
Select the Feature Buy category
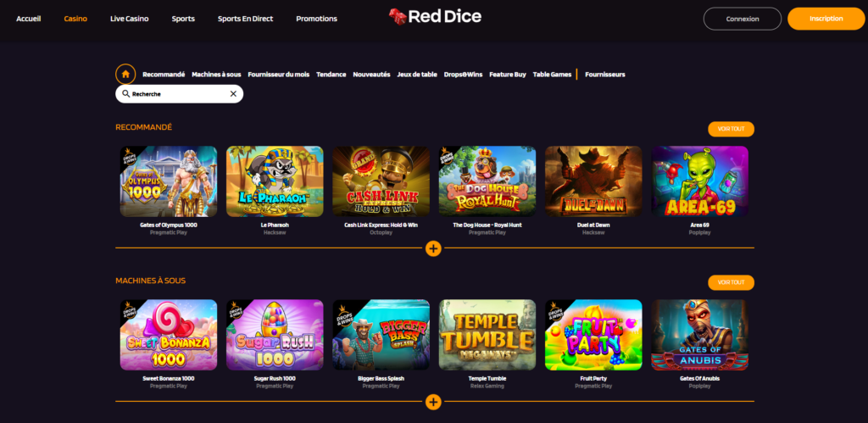click(508, 75)
